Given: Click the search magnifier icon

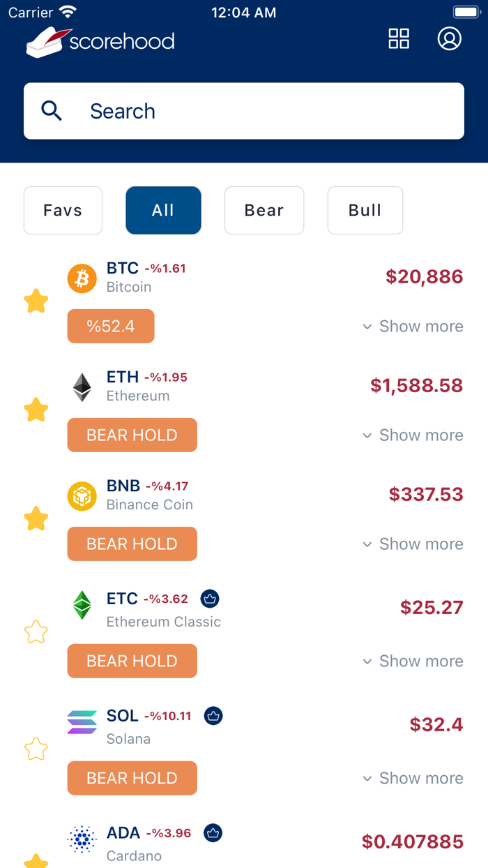Looking at the screenshot, I should tap(52, 110).
